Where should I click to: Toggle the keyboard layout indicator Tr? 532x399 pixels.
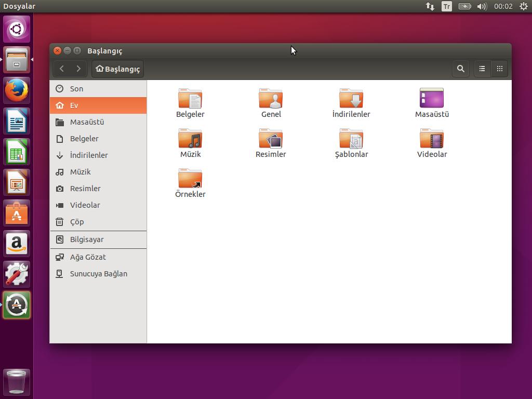coord(446,6)
